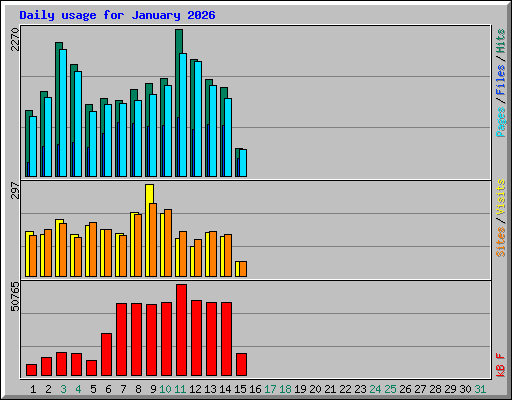
Task: Click the red 'KB F' legend label
Action: click(500, 365)
